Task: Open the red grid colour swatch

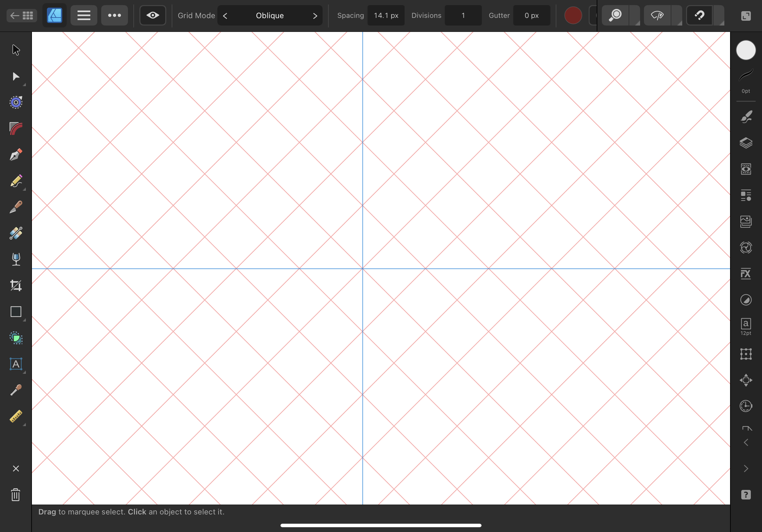Action: [x=573, y=15]
